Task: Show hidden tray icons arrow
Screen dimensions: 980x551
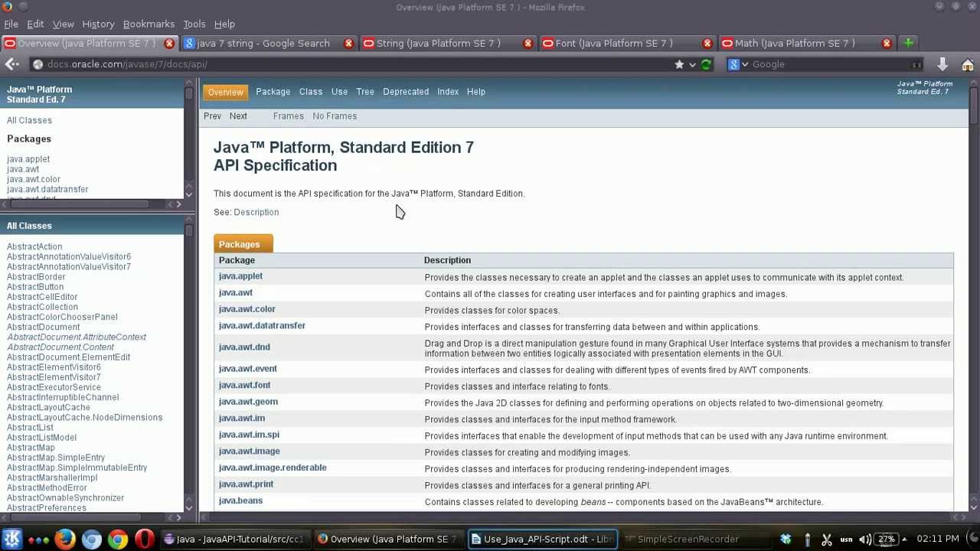Action: click(x=904, y=540)
